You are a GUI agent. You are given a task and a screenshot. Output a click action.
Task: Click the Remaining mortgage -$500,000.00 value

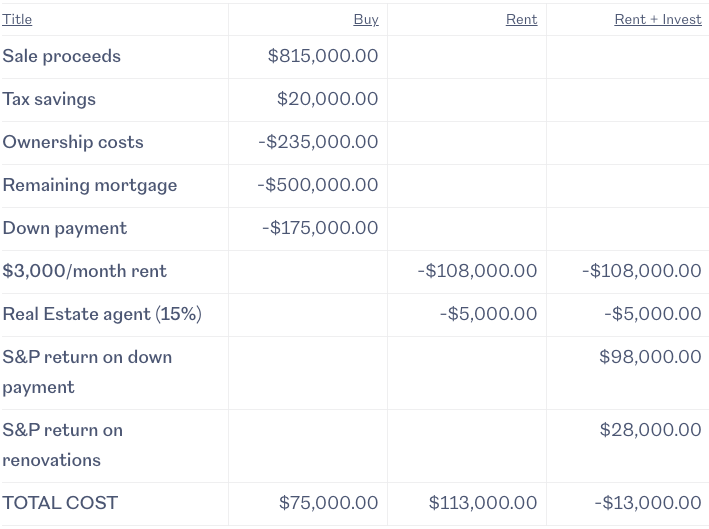[x=317, y=185]
